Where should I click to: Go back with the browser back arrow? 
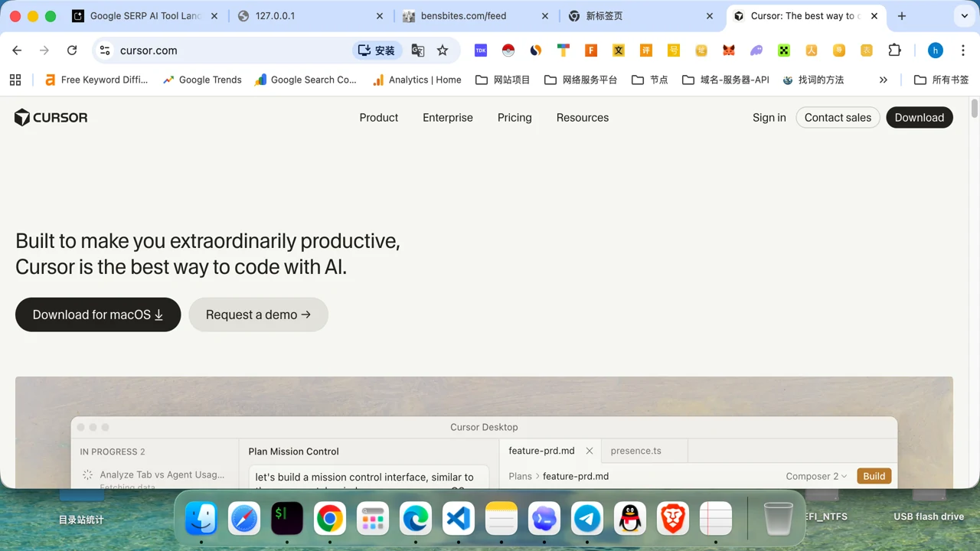point(17,51)
